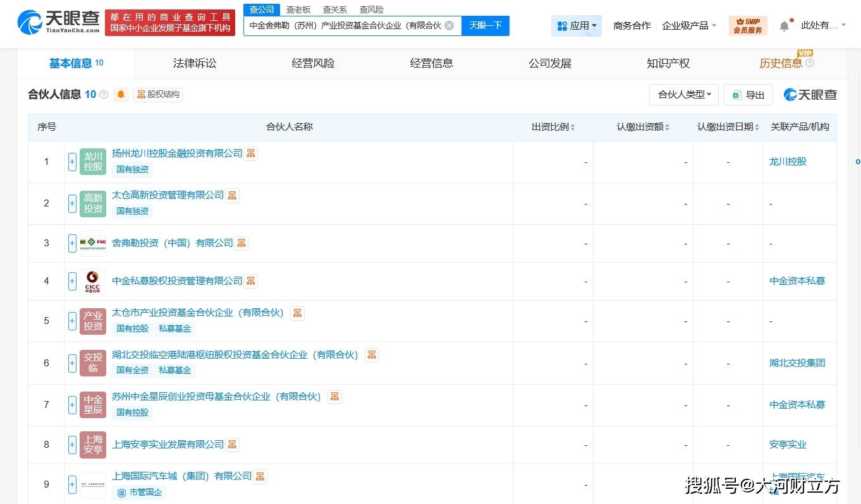Open the 舍弗勒投资（中国）有限公司 link

click(x=172, y=243)
